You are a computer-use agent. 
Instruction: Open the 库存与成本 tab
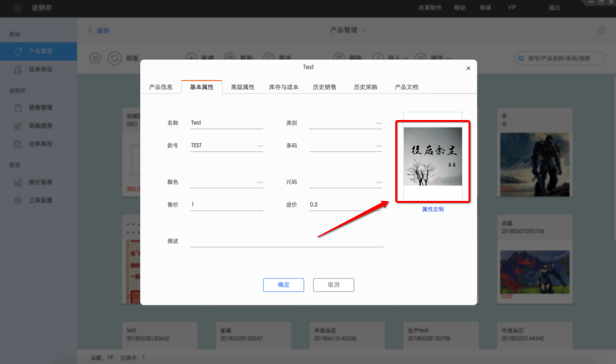284,87
